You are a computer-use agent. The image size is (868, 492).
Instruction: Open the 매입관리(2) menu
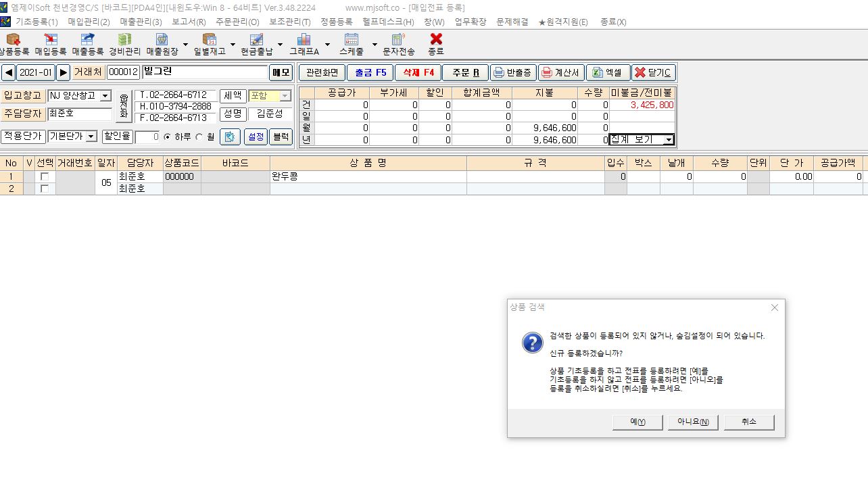(x=89, y=22)
